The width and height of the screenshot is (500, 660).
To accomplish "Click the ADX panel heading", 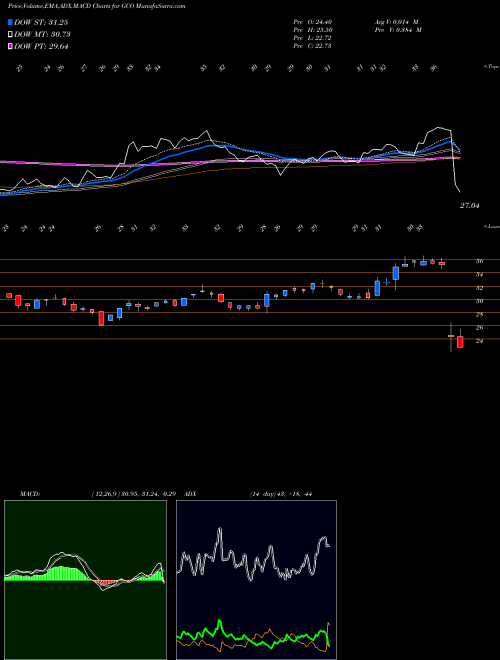I will [x=191, y=494].
